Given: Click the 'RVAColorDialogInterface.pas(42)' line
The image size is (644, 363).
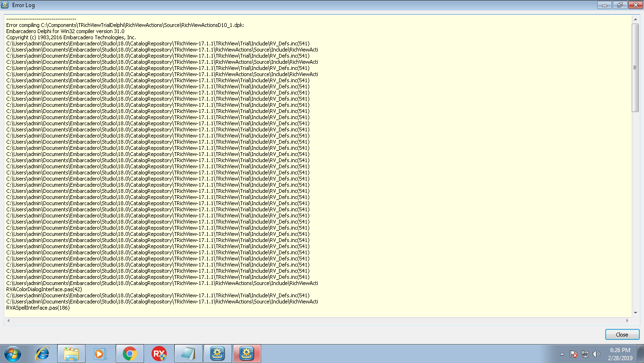Looking at the screenshot, I should pyautogui.click(x=44, y=289).
